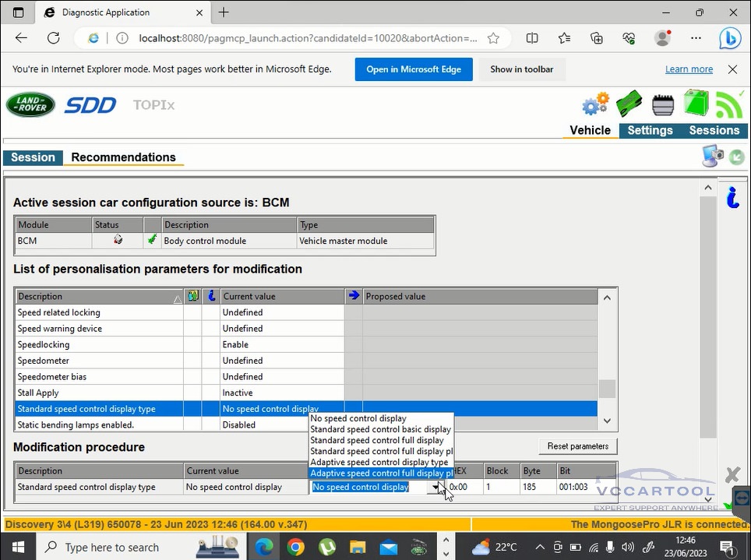
Task: Click the screen capture camera icon
Action: pos(712,157)
